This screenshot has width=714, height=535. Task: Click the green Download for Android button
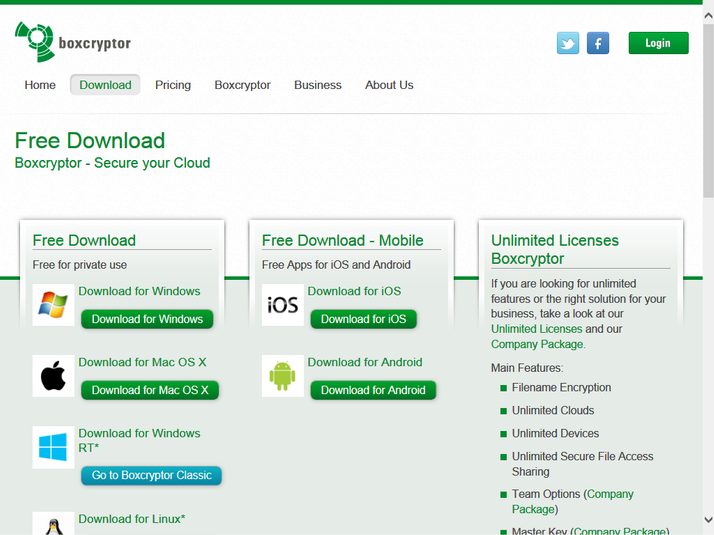coord(373,390)
